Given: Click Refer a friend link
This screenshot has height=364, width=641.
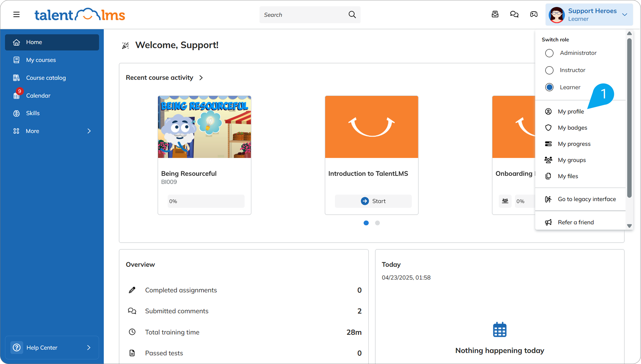Looking at the screenshot, I should click(580, 222).
